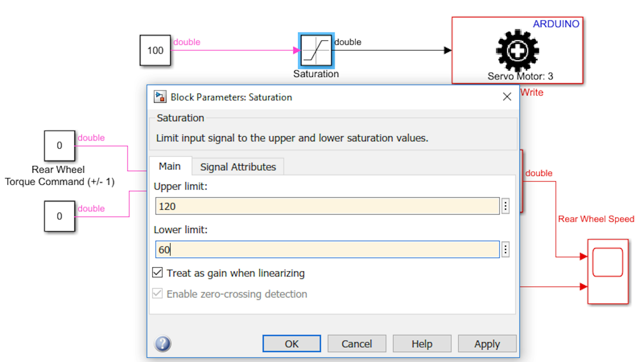The image size is (644, 362).
Task: Switch to the Signal Attributes tab
Action: pyautogui.click(x=238, y=167)
